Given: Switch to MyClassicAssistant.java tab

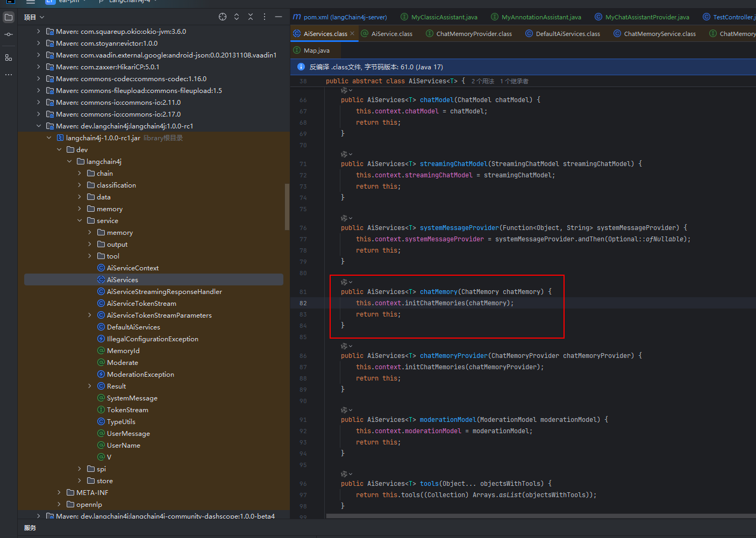Looking at the screenshot, I should [x=439, y=17].
